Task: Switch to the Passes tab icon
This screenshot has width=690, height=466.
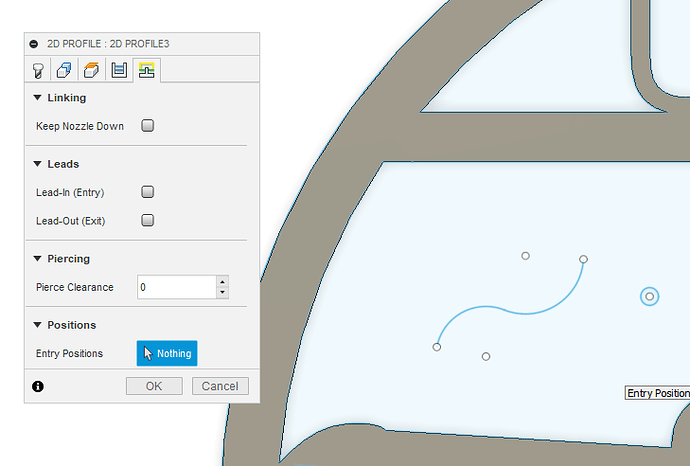Action: 119,70
